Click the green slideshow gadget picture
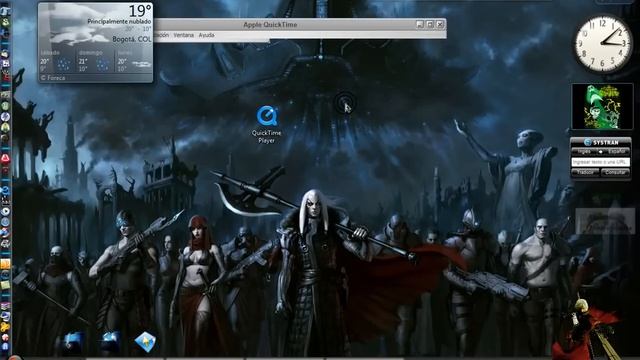The width and height of the screenshot is (640, 360). pos(602,107)
